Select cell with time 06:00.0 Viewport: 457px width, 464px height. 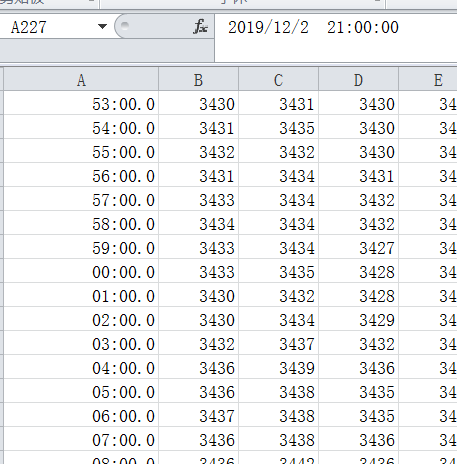[81, 415]
